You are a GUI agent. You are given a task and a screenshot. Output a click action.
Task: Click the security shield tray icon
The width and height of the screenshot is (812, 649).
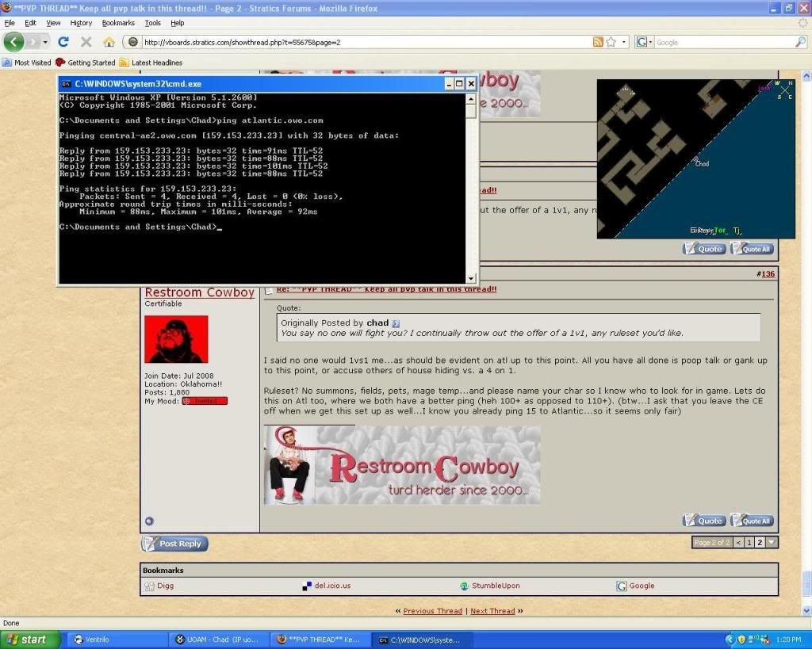pyautogui.click(x=741, y=639)
